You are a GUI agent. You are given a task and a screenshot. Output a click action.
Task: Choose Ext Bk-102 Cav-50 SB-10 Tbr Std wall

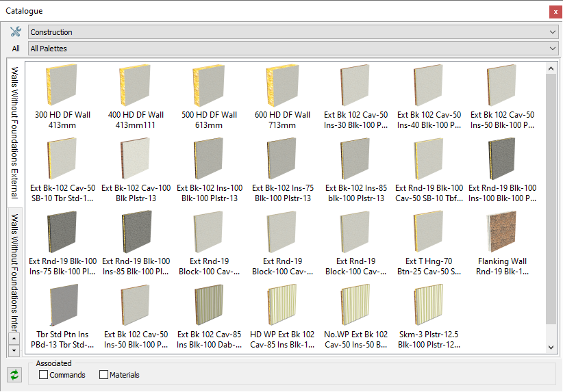[x=62, y=170]
